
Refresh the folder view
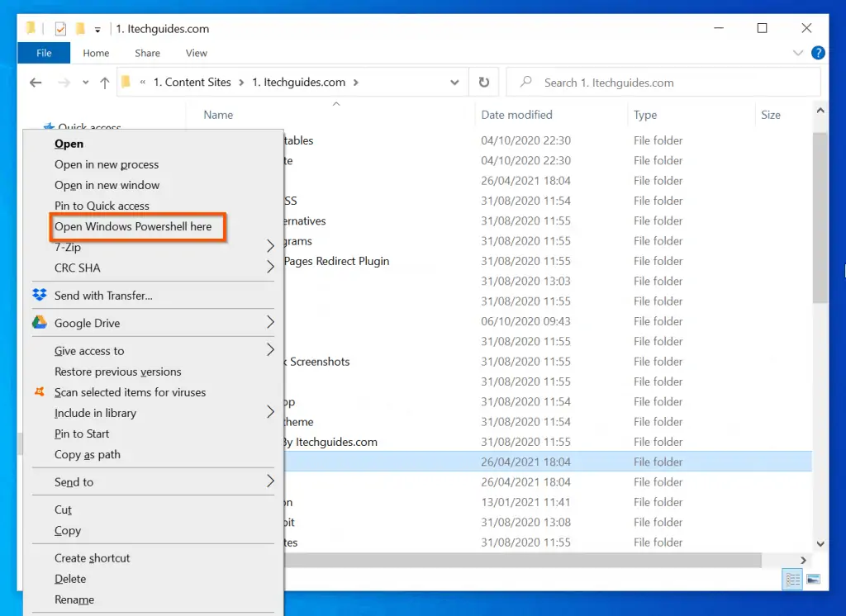(484, 82)
